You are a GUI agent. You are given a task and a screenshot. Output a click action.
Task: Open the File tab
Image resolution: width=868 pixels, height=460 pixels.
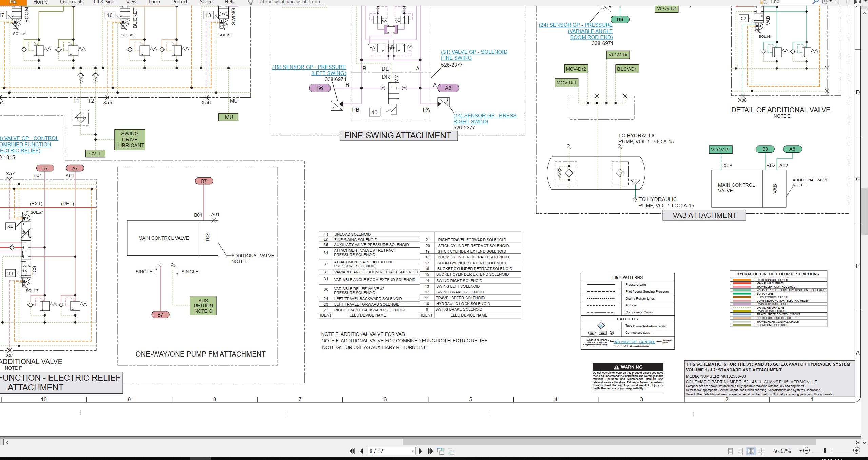(x=13, y=2)
